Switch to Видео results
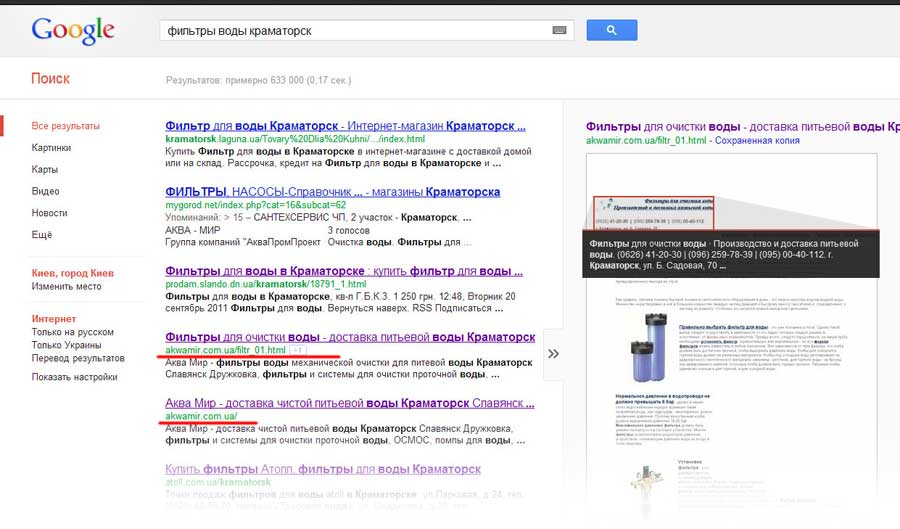This screenshot has width=900, height=529. pyautogui.click(x=45, y=191)
